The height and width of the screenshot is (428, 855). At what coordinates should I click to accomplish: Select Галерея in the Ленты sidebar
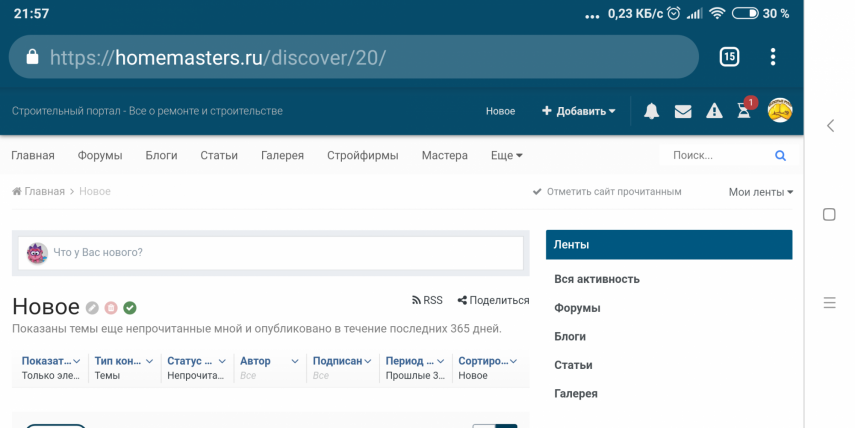[576, 394]
